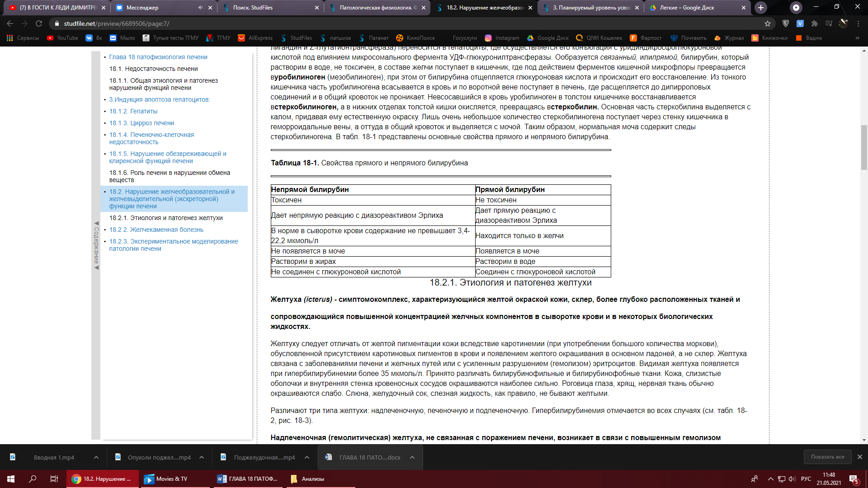Click the page vertical scrollbar thumb
This screenshot has width=868, height=488.
point(864,148)
